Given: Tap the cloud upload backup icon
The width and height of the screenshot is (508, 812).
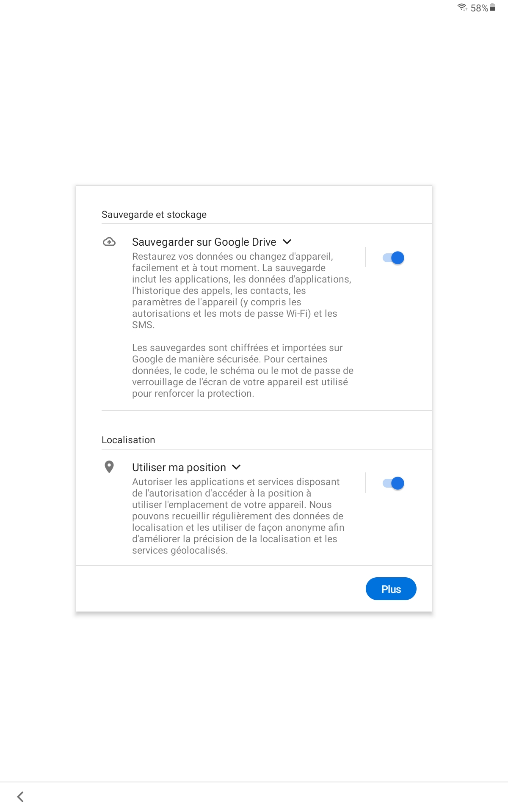Looking at the screenshot, I should tap(109, 242).
